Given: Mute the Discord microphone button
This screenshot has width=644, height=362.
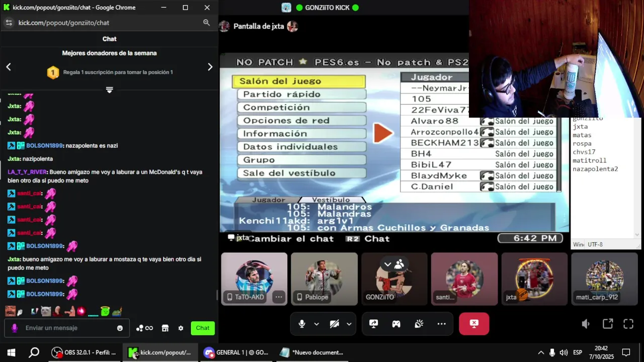Looking at the screenshot, I should [x=302, y=324].
